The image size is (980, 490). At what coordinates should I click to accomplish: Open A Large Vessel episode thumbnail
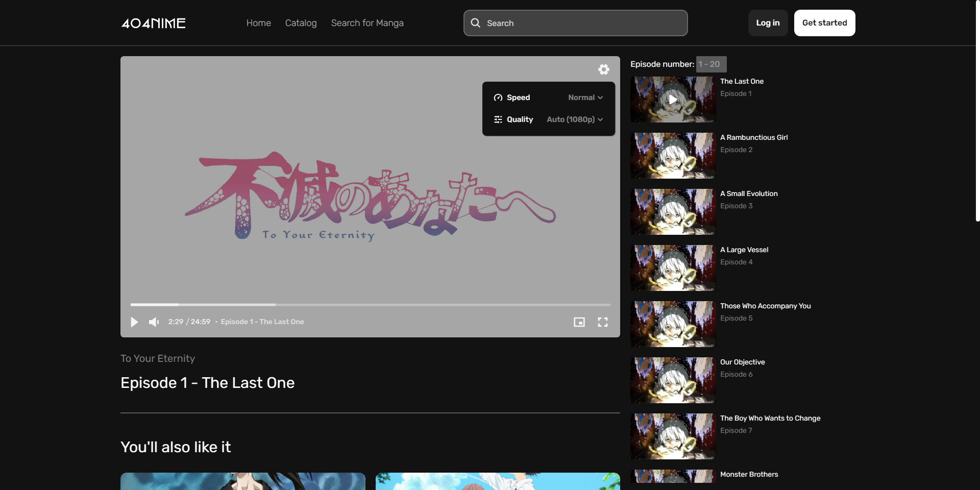pos(673,268)
